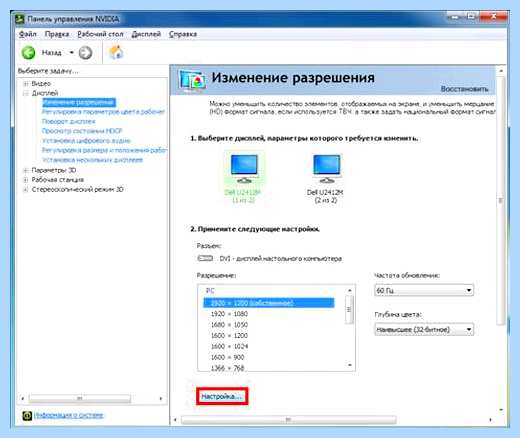Select resolution 1600 x 1024
The height and width of the screenshot is (438, 520).
229,346
